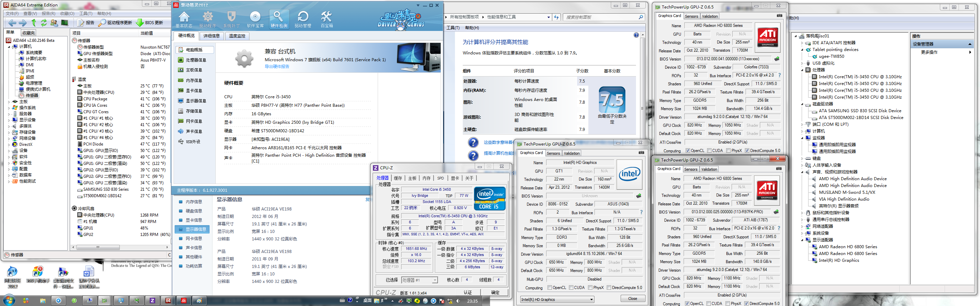Open 工具(T) menu in AIDA64
This screenshot has height=306, width=980.
tap(86, 13)
